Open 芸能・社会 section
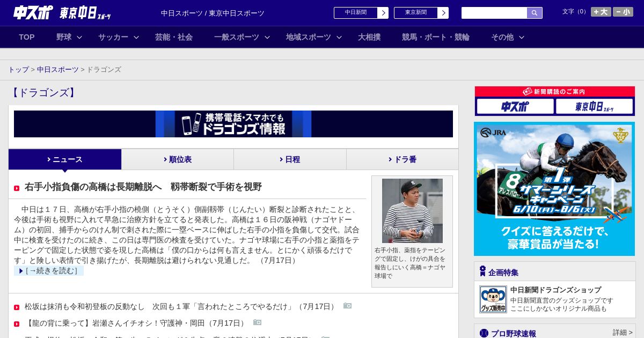Viewport: 644px width, 338px height. pyautogui.click(x=174, y=37)
